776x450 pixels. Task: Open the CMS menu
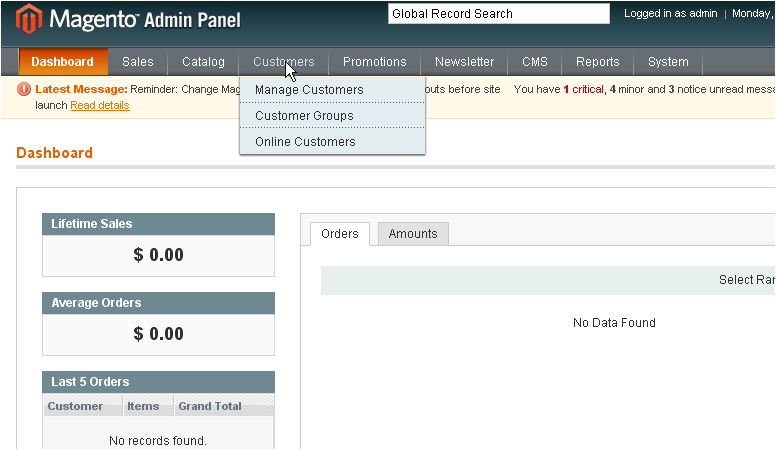534,62
